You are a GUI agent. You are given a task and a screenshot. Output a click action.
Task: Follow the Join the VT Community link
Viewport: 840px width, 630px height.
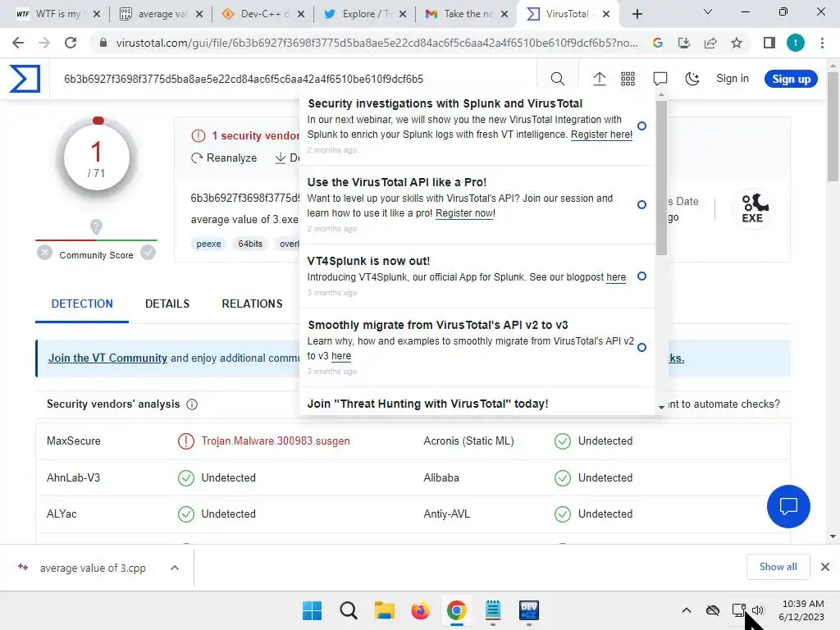pos(107,358)
